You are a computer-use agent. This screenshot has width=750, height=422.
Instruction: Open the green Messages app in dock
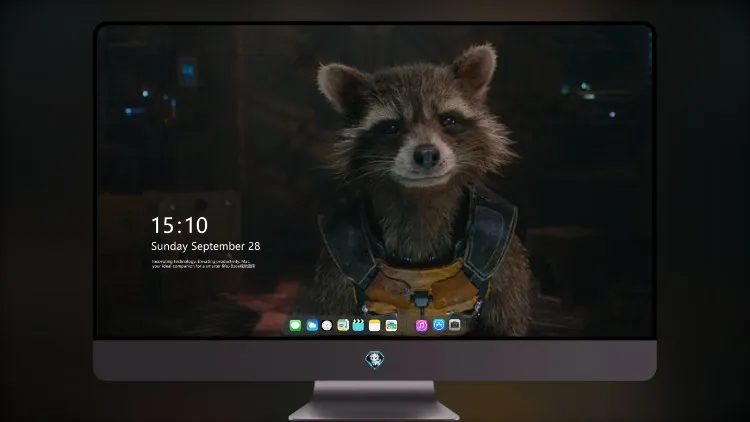(x=295, y=326)
